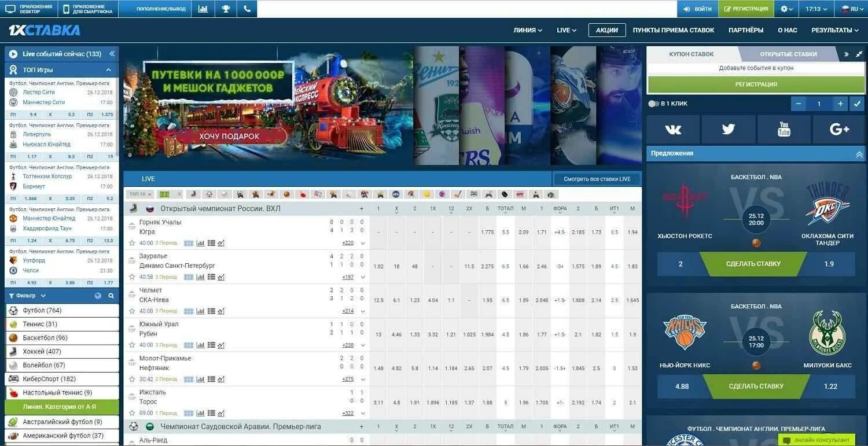Collapse the Предложения panel

[859, 154]
